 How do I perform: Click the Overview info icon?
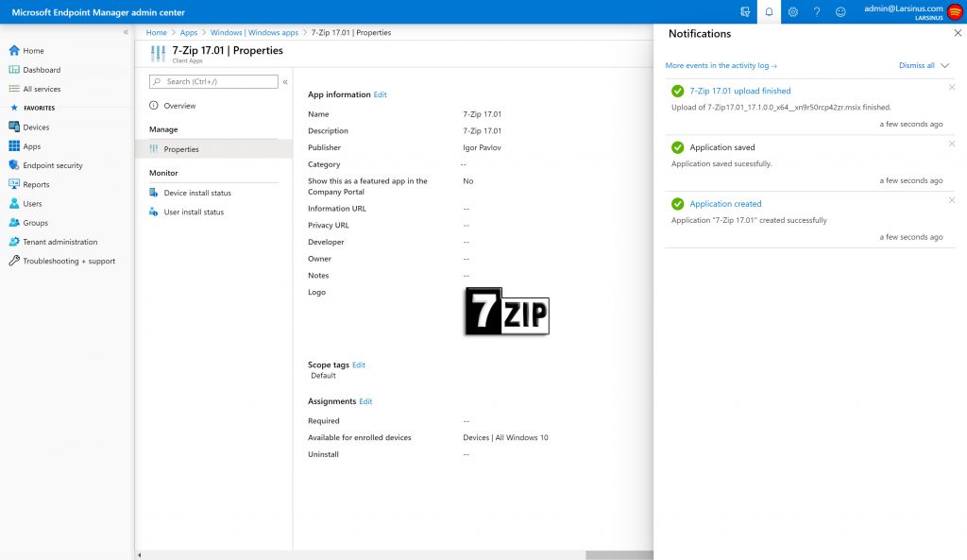click(154, 106)
